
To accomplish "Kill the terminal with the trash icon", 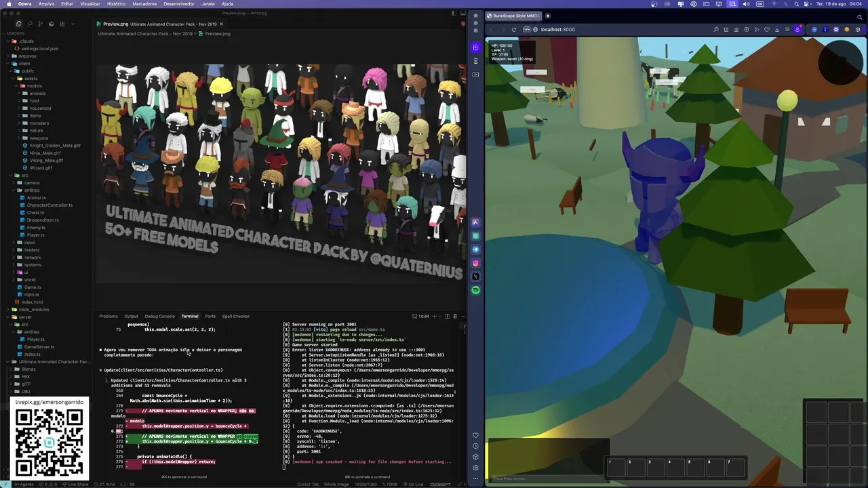I will click(x=455, y=316).
